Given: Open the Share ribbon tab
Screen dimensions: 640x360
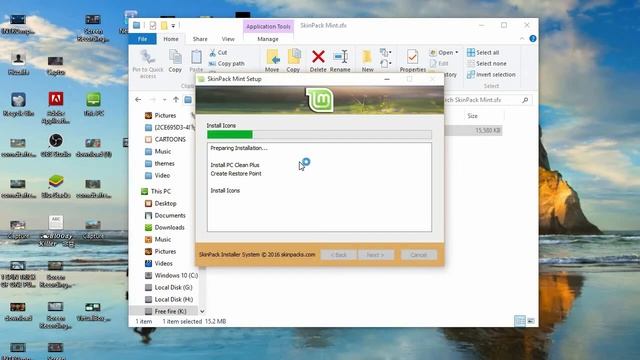Looking at the screenshot, I should [x=200, y=39].
